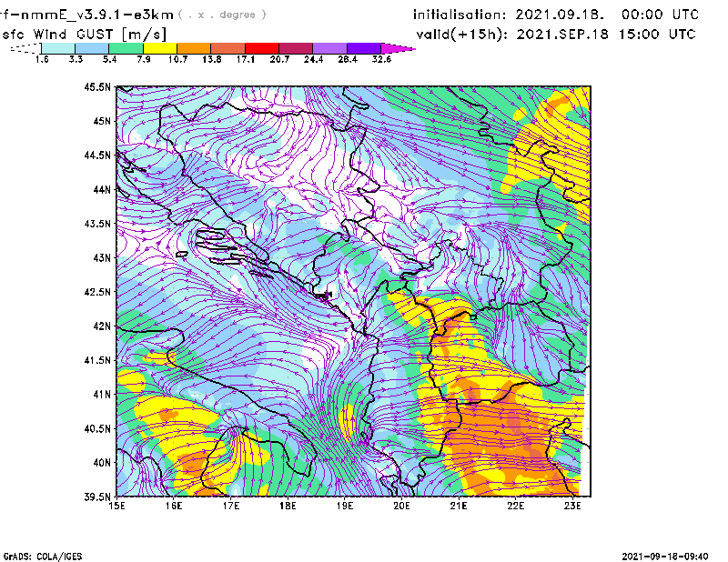Click the "40.5N" latitude label

pyautogui.click(x=98, y=428)
